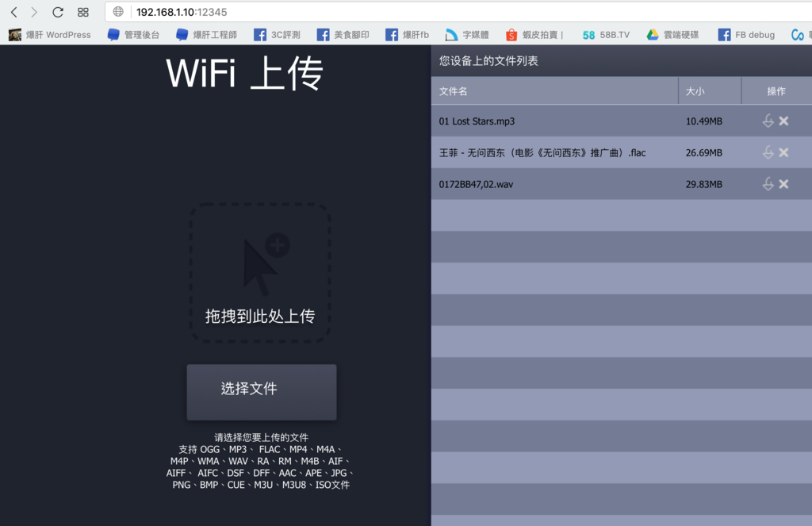Delete 0172BB47,02.wav with X icon
812x526 pixels.
783,184
